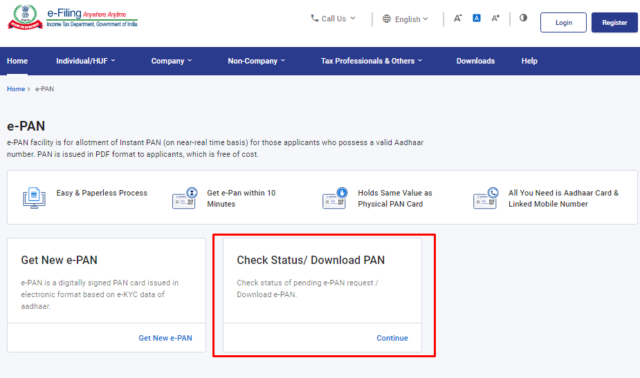The image size is (640, 378).
Task: Click the Aadhaar Card & Linked Mobile icon
Action: (x=486, y=198)
